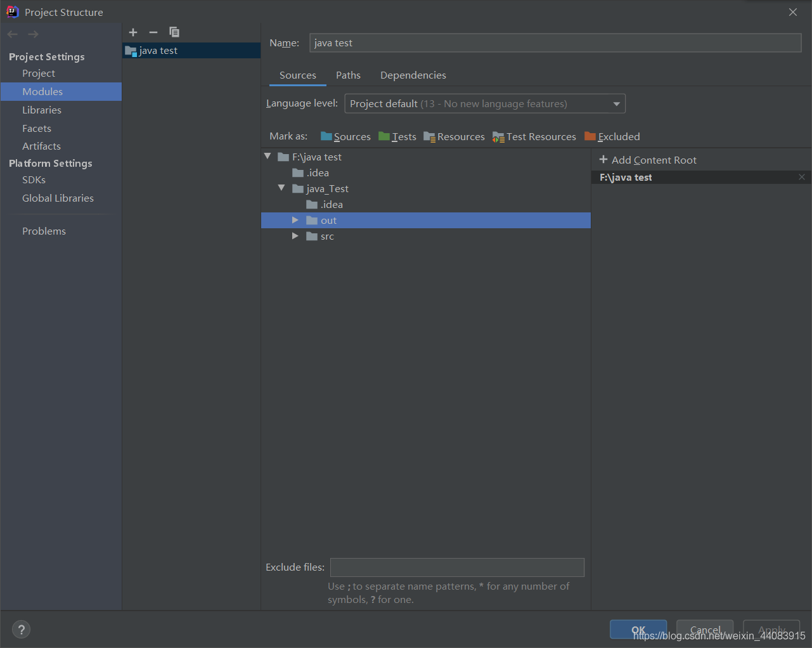Image resolution: width=812 pixels, height=648 pixels.
Task: Close the Project Structure dialog
Action: [793, 12]
